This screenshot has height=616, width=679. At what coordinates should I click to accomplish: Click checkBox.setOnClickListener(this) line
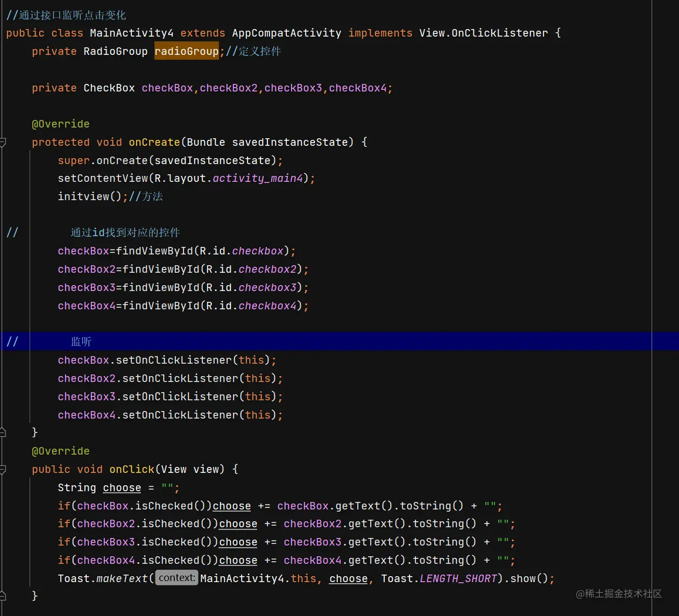tap(167, 360)
